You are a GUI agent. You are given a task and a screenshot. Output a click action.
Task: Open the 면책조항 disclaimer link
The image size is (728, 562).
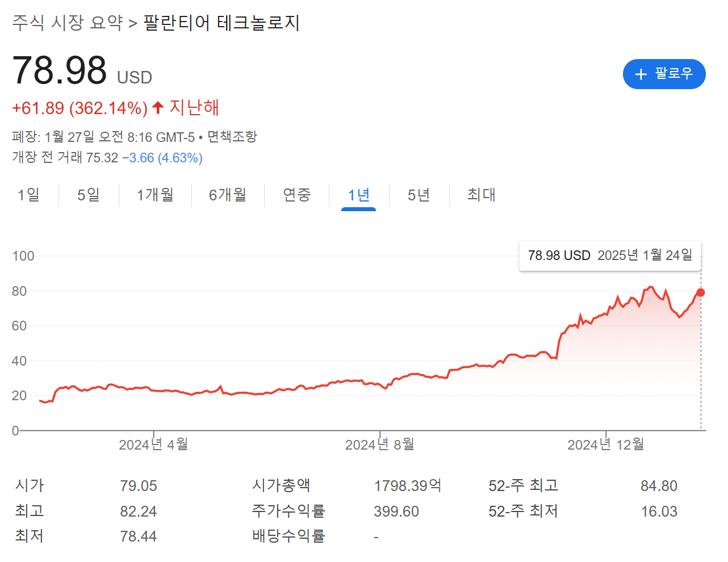(x=232, y=137)
